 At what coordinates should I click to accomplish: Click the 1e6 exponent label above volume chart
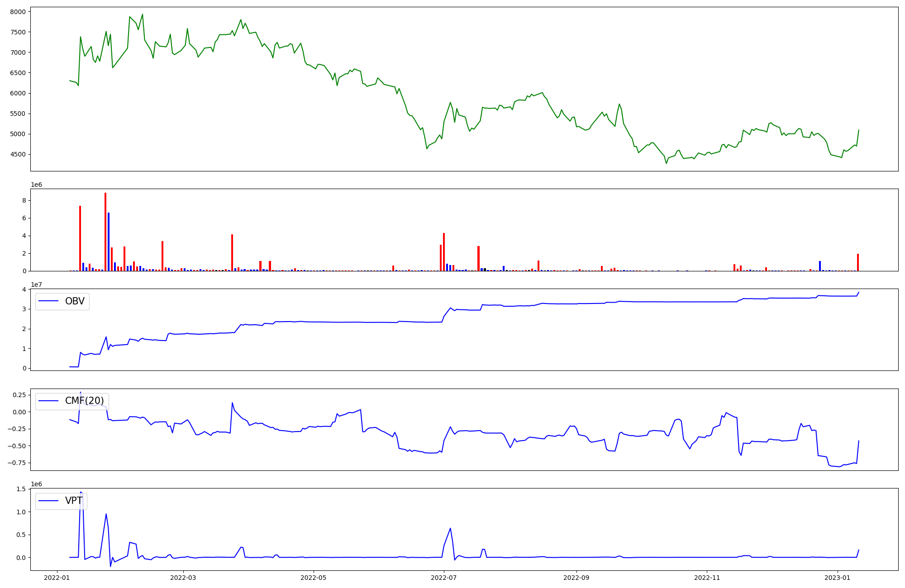36,185
